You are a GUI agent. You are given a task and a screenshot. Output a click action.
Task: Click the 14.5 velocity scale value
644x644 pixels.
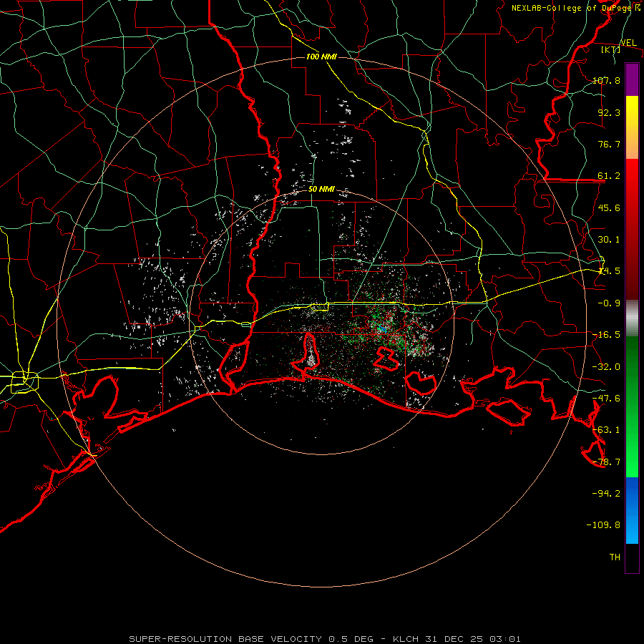point(609,271)
